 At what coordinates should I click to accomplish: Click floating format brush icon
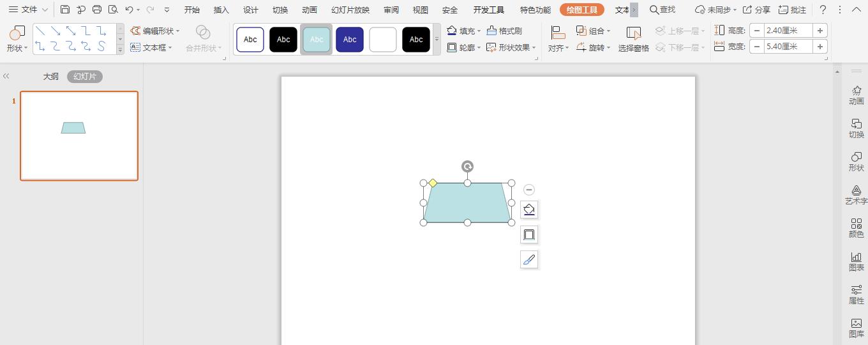[529, 259]
